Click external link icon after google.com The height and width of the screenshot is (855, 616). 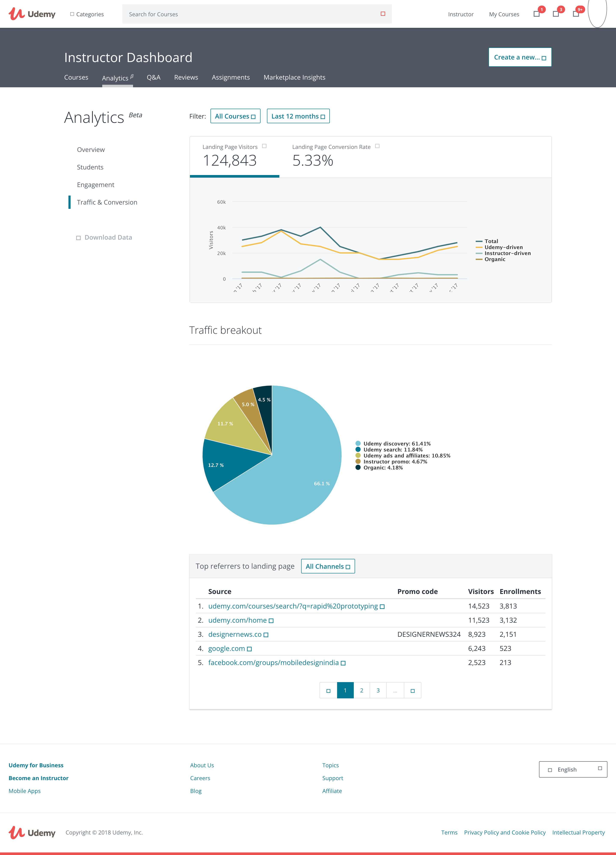click(249, 649)
